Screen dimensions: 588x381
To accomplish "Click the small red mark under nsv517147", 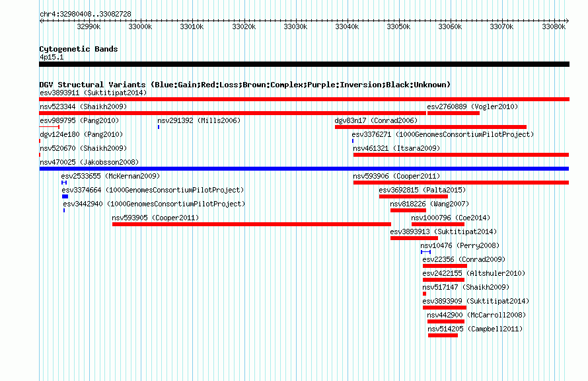I will (x=425, y=294).
